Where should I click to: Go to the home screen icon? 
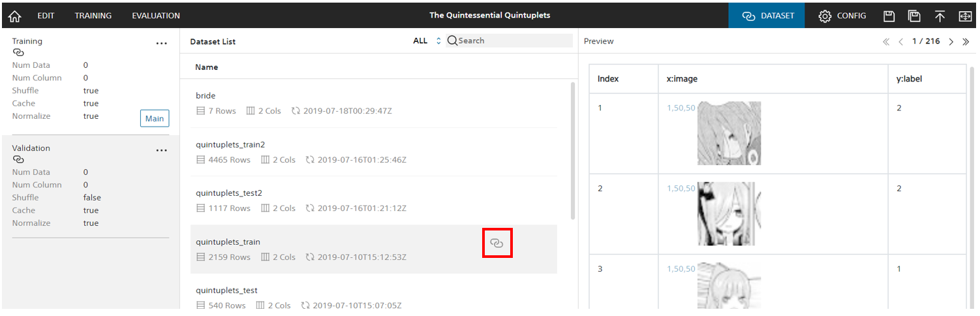coord(14,16)
